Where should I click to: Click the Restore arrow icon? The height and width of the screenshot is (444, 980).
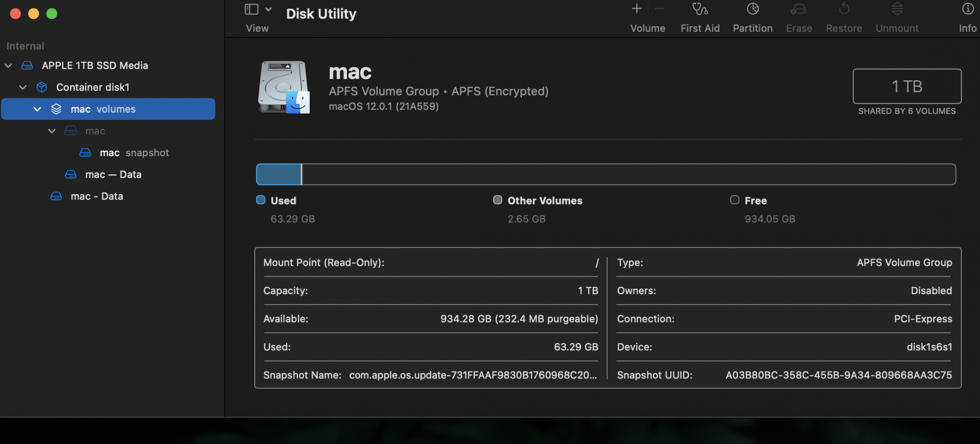coord(844,9)
